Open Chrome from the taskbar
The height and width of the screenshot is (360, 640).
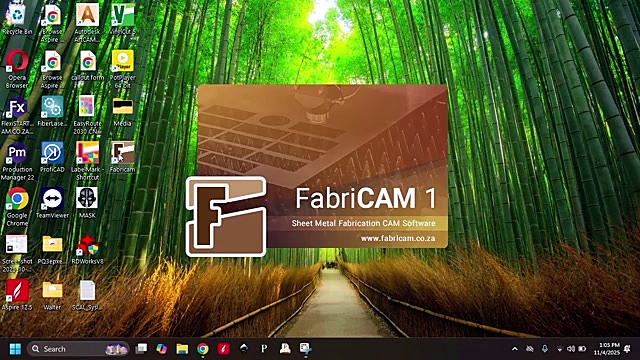point(203,349)
